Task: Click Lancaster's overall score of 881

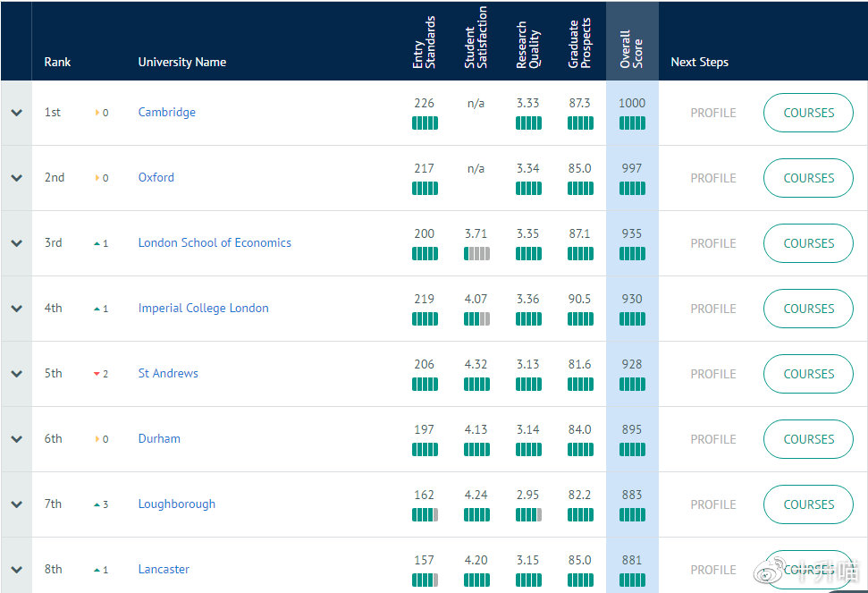Action: 632,561
